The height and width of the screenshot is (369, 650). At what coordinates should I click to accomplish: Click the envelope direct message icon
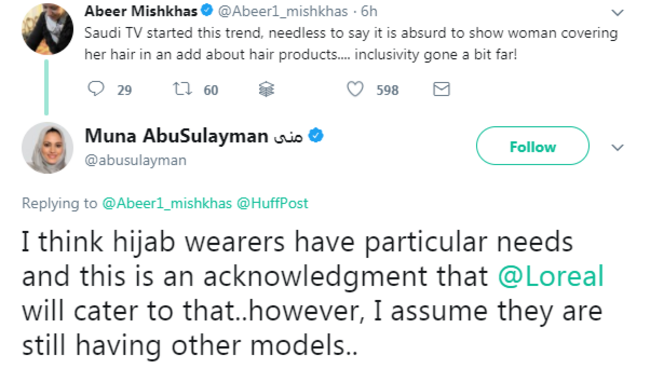click(441, 89)
